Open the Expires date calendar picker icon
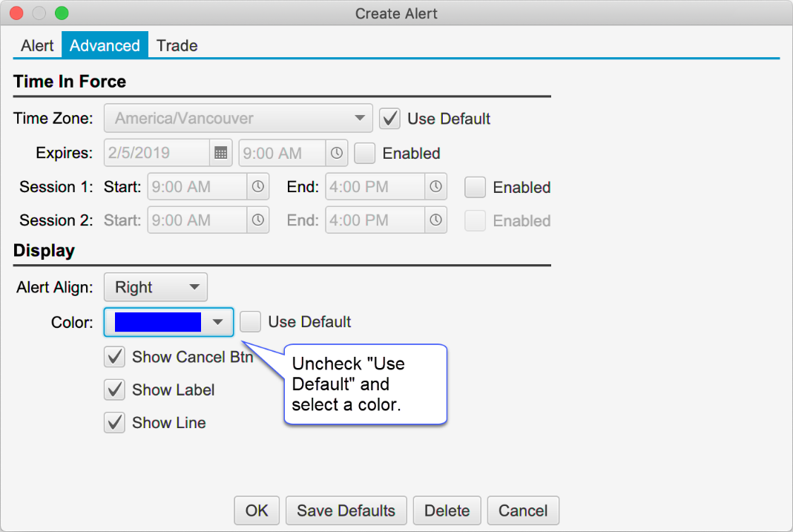This screenshot has width=793, height=532. coord(220,153)
